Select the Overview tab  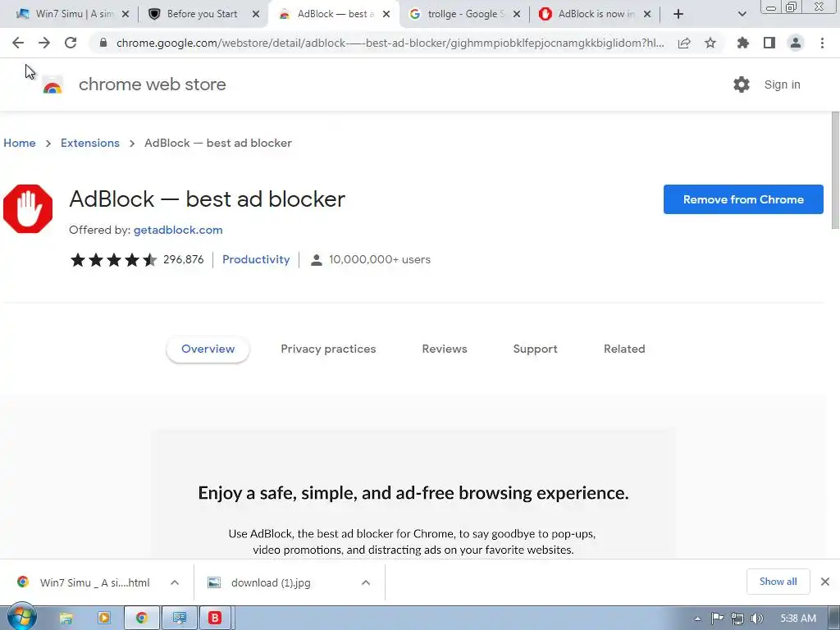pos(208,349)
